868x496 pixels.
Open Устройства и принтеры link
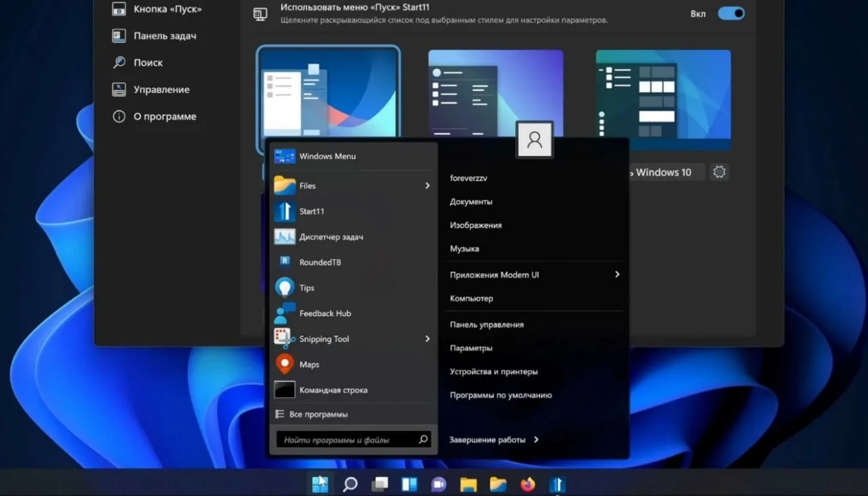pyautogui.click(x=494, y=372)
